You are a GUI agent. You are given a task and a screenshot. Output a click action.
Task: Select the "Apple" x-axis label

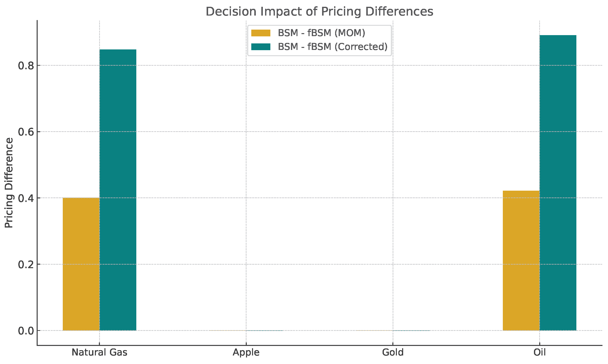coord(246,352)
